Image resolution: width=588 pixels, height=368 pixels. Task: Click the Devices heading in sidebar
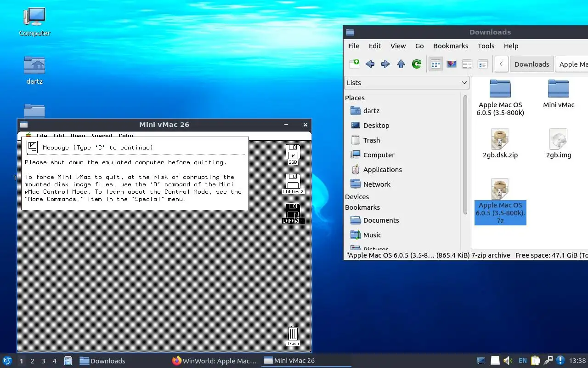357,196
